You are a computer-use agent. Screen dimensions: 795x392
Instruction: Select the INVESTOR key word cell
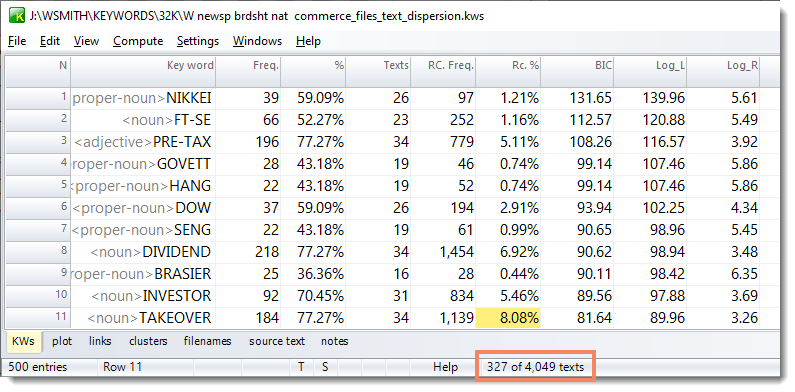click(143, 296)
